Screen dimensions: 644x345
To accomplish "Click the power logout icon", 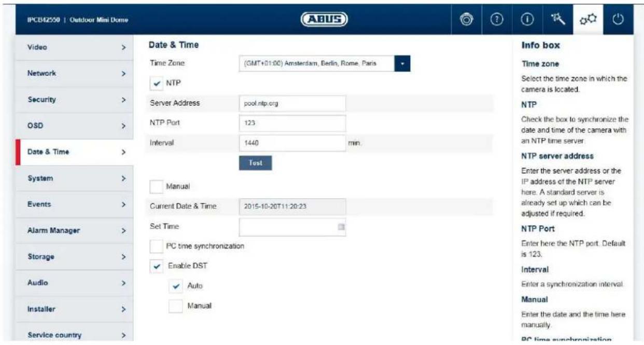I will tap(618, 20).
